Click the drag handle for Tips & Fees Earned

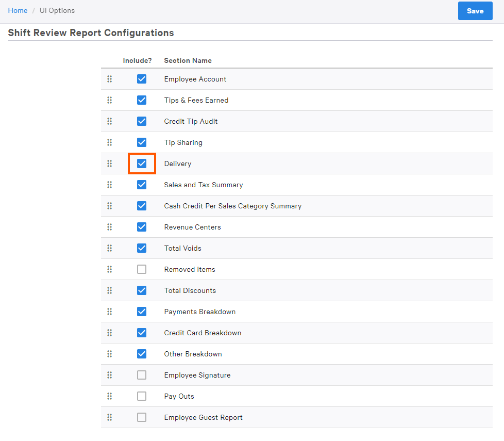[110, 100]
